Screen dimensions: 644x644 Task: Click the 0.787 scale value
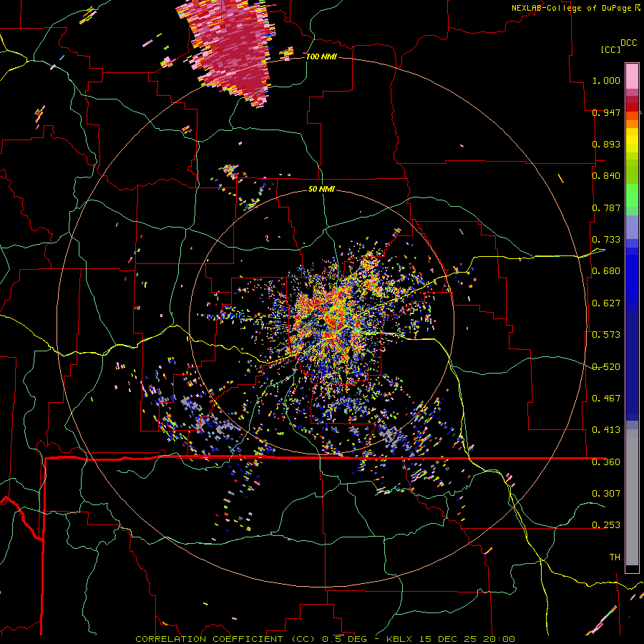tap(606, 208)
